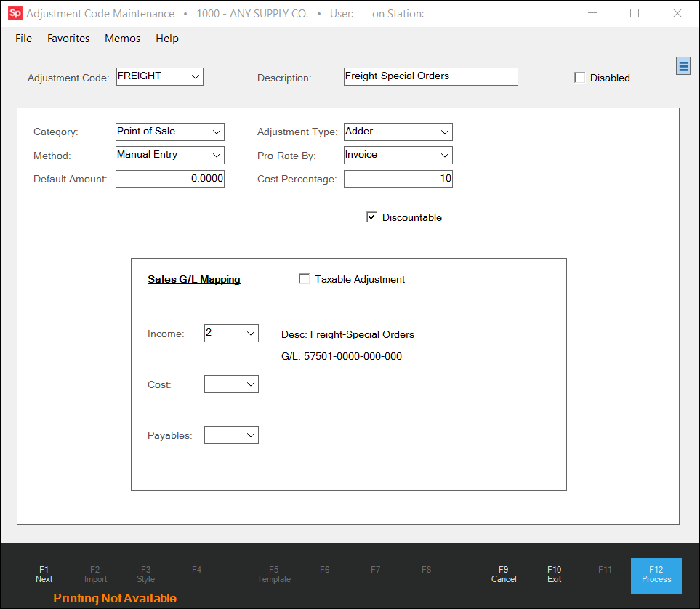Click F12 Process button
The image size is (700, 609).
click(656, 576)
